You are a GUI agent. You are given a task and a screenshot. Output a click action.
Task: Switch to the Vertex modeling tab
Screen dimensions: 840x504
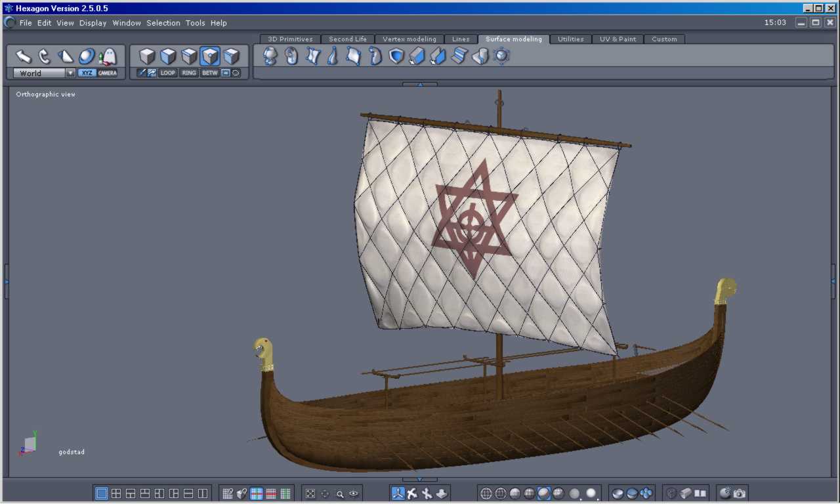tap(409, 39)
